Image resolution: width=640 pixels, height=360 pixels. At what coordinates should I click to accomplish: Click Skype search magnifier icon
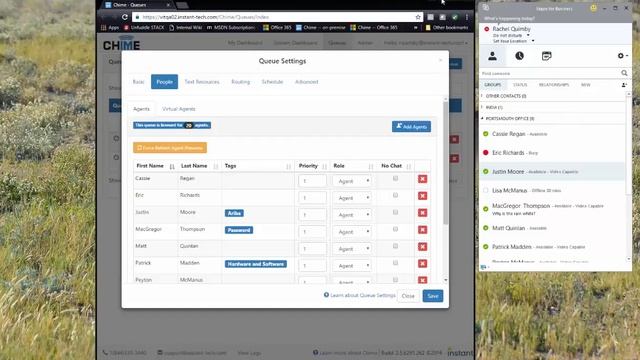point(624,73)
